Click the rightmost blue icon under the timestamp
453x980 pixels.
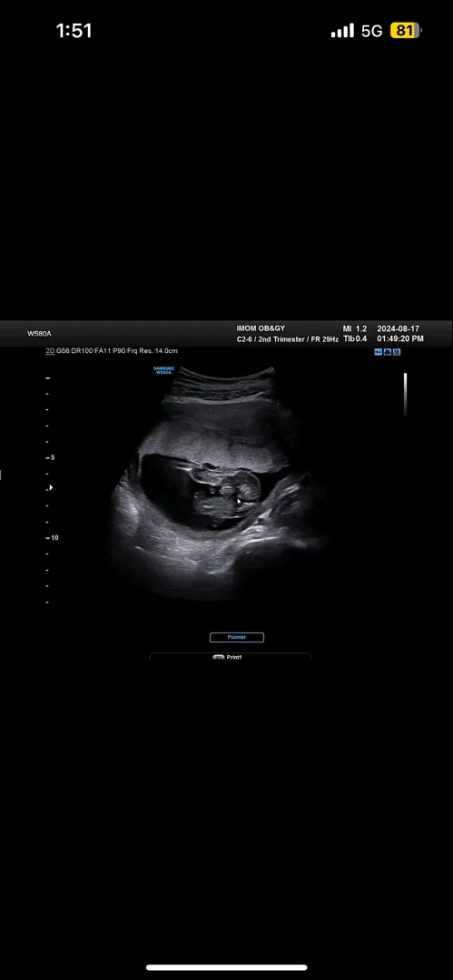point(397,352)
